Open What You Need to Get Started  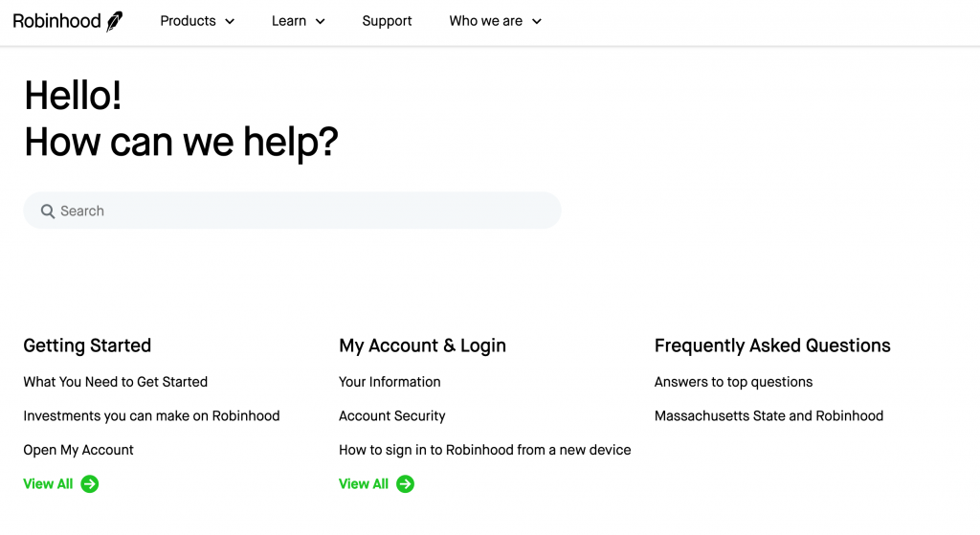click(116, 382)
